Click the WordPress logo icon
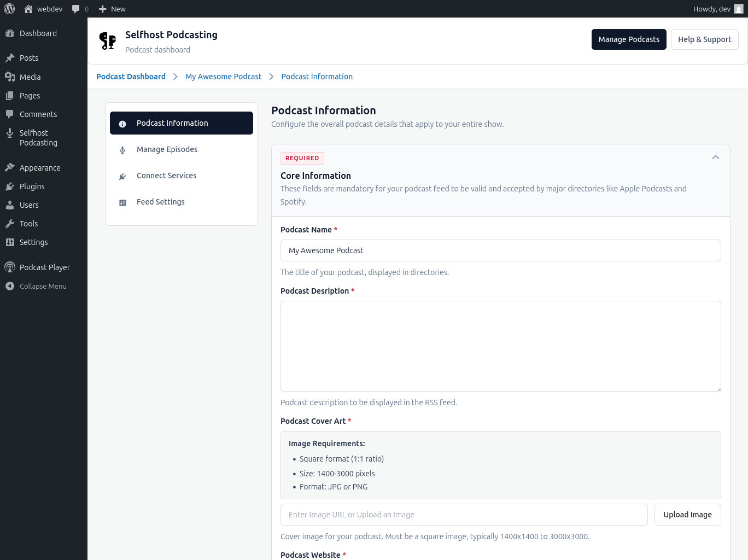Image resolution: width=748 pixels, height=560 pixels. pos(9,9)
